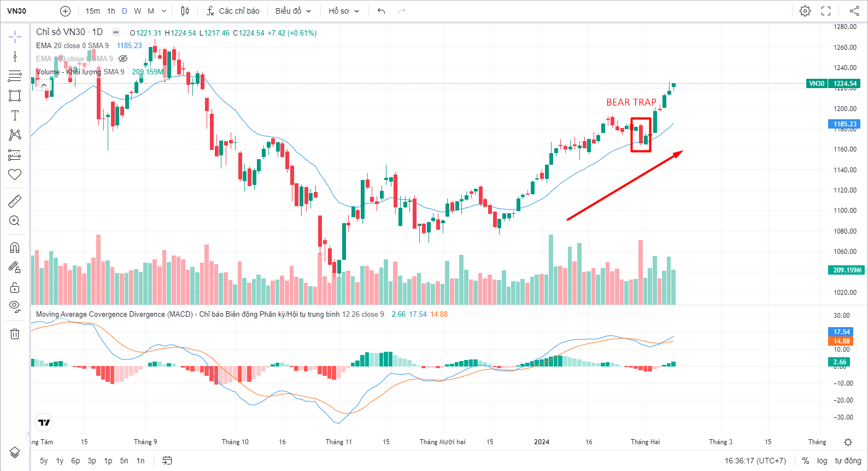Click the time zone 16:36:17 (UTC+7)
The image size is (868, 471).
tap(755, 461)
